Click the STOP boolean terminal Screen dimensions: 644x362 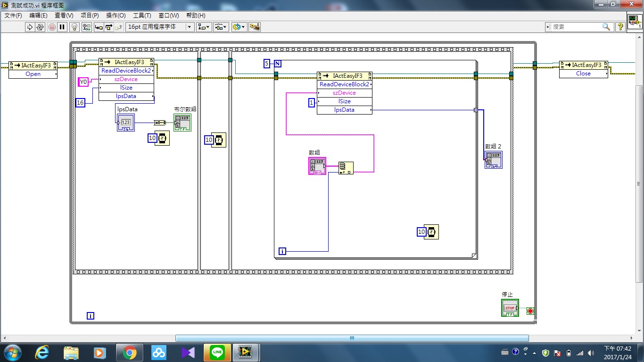click(x=510, y=308)
